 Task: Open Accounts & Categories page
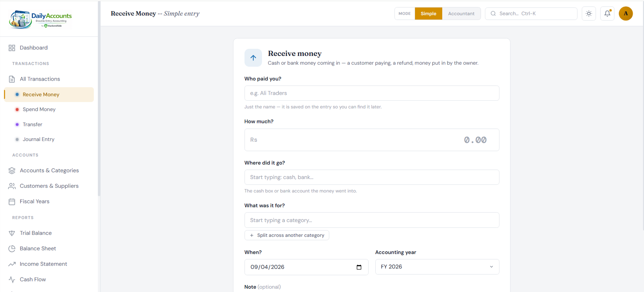point(49,170)
